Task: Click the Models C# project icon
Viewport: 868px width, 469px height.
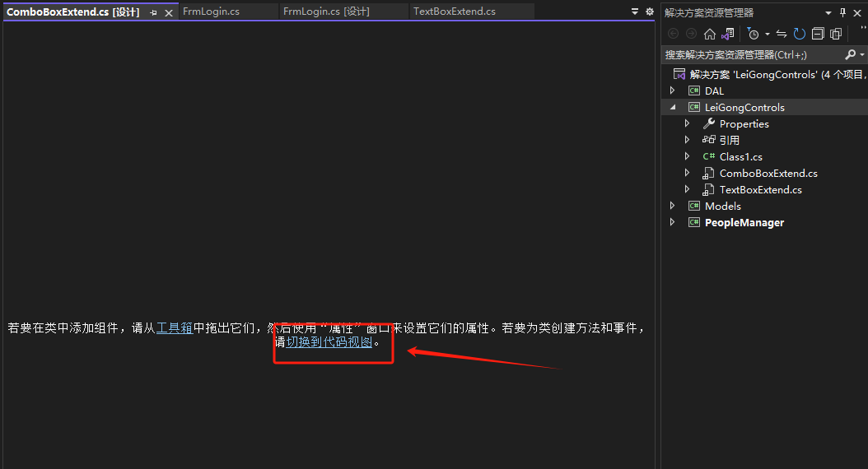Action: pos(693,206)
